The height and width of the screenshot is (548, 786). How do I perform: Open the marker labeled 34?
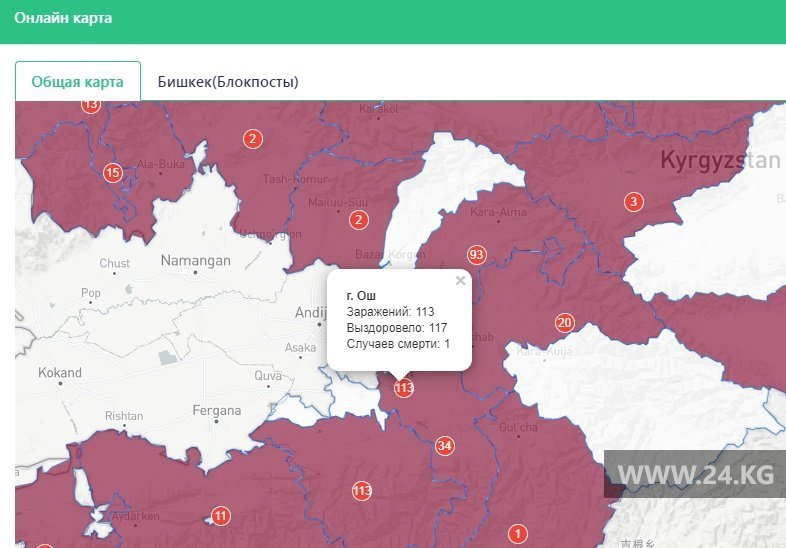pos(445,446)
